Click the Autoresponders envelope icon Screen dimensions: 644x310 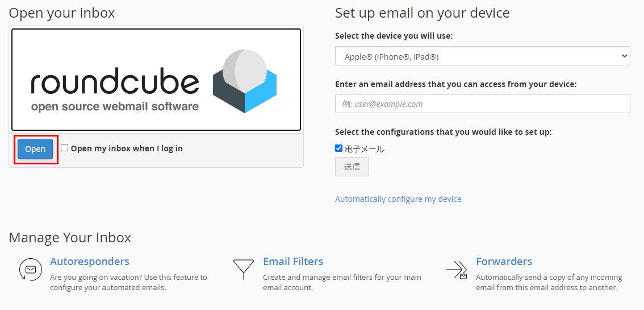30,269
